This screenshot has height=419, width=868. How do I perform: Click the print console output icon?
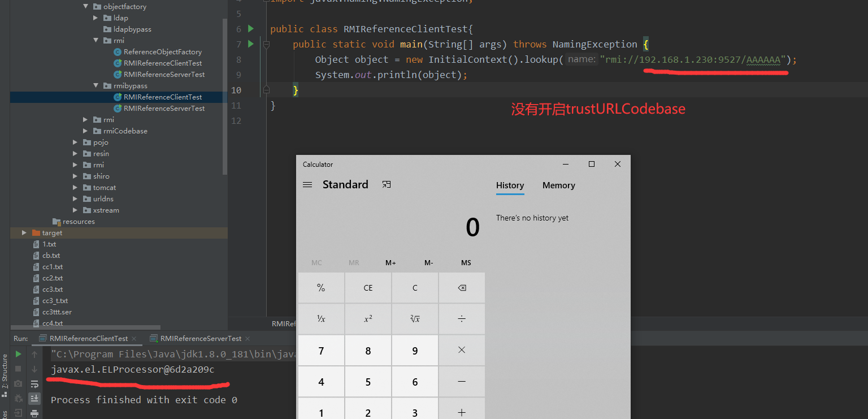tap(34, 413)
